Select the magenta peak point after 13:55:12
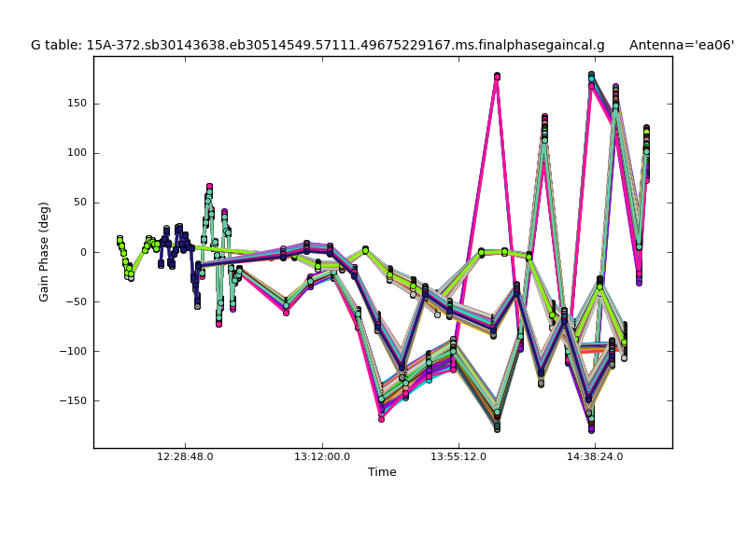747x560 pixels. pos(497,77)
